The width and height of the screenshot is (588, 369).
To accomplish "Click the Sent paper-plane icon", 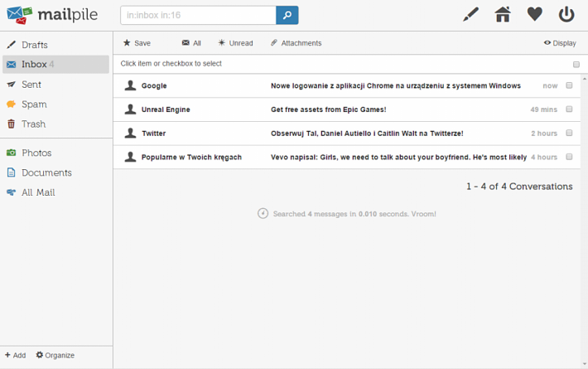I will 12,85.
